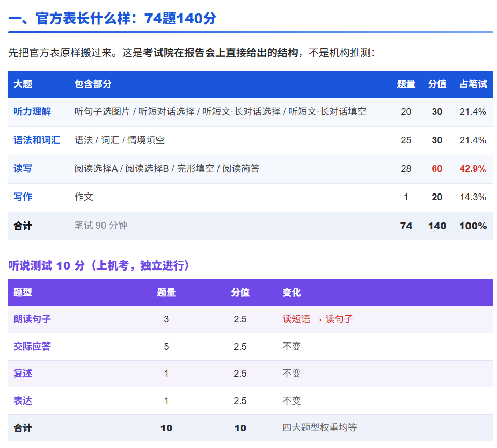The image size is (497, 448).
Task: Click '不变' in 交际应答 row
Action: (291, 346)
